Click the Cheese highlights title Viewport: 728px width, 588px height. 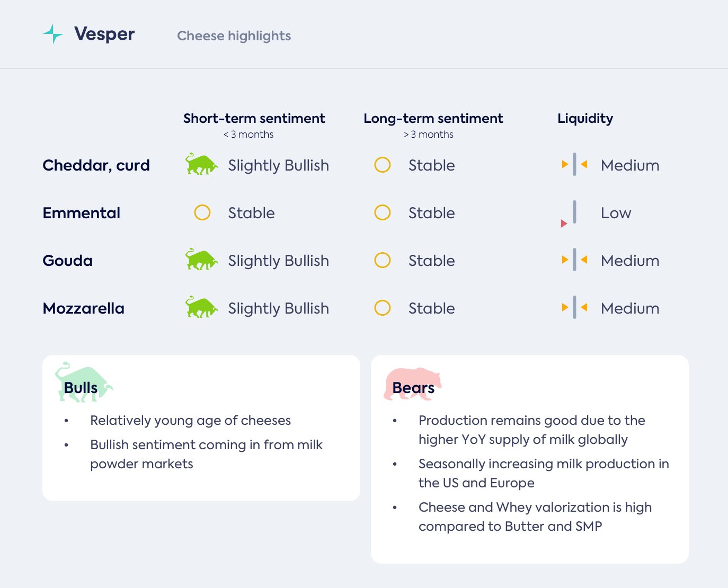point(234,36)
